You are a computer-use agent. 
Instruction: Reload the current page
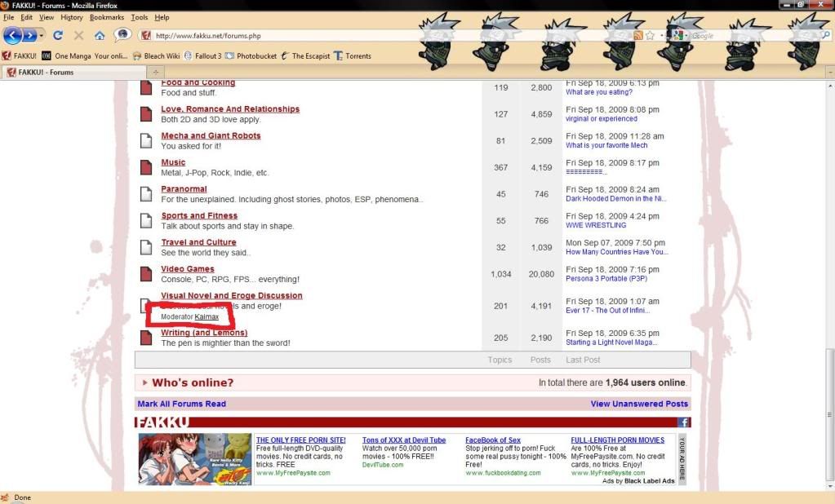(x=59, y=35)
